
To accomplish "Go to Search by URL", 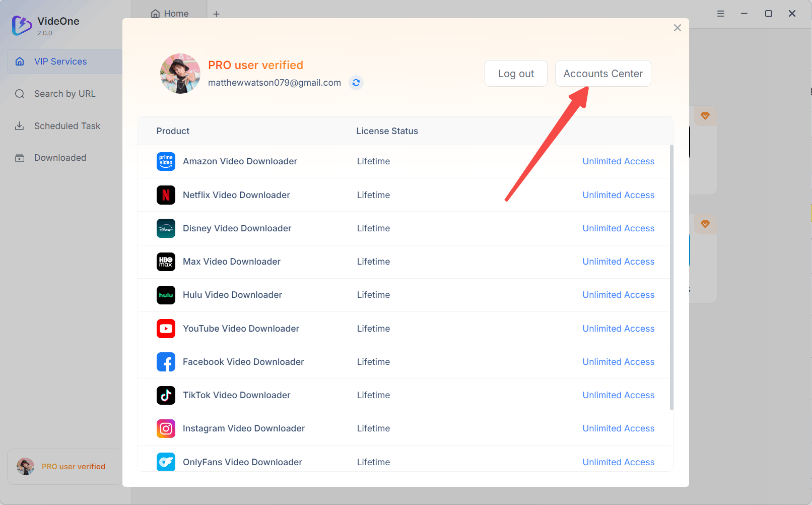I will click(x=64, y=94).
